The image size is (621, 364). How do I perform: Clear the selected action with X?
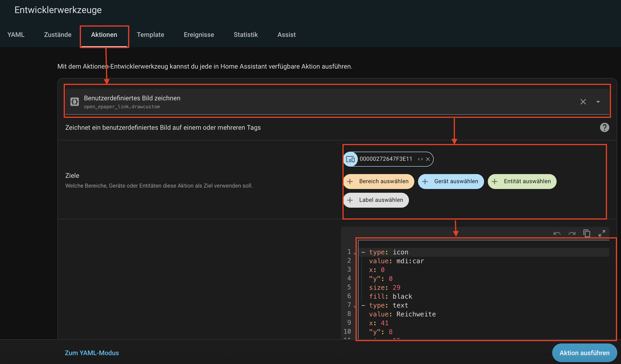tap(583, 102)
